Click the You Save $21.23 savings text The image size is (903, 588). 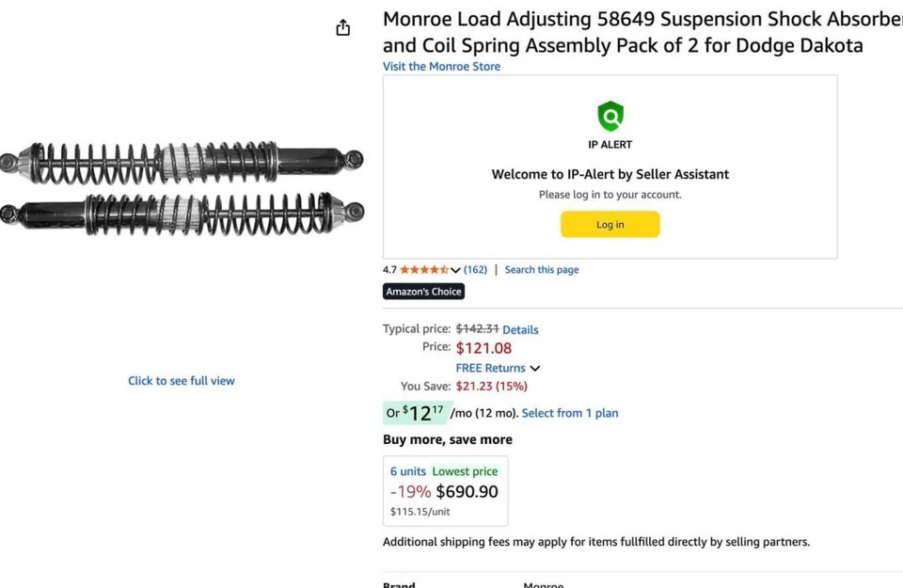(x=491, y=386)
